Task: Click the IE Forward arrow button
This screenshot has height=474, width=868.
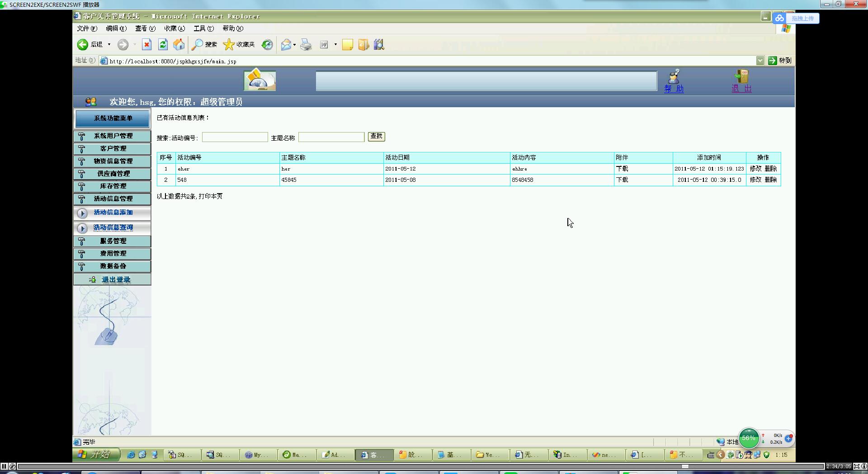Action: coord(123,44)
